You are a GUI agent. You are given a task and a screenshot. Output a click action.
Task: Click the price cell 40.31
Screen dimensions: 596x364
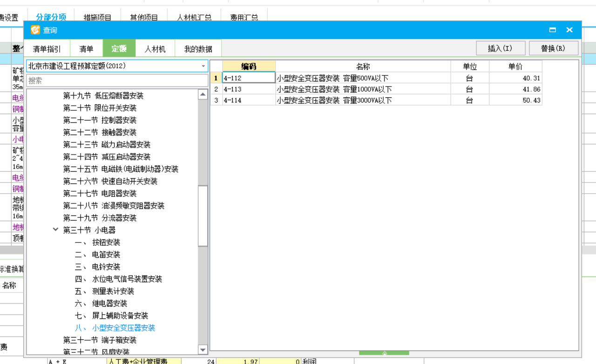[x=515, y=78]
